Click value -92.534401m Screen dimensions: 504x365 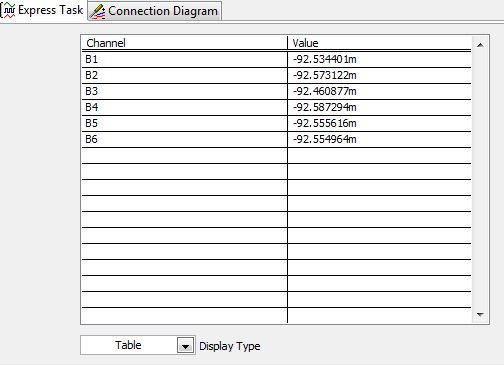(x=325, y=59)
